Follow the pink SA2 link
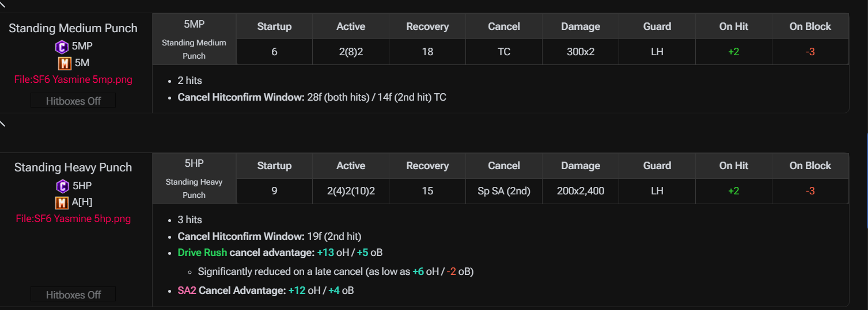This screenshot has width=868, height=310. pos(187,290)
